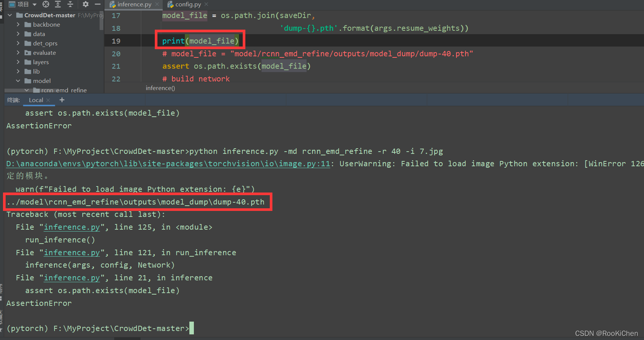
Task: Close the inference.py tab
Action: pos(157,5)
